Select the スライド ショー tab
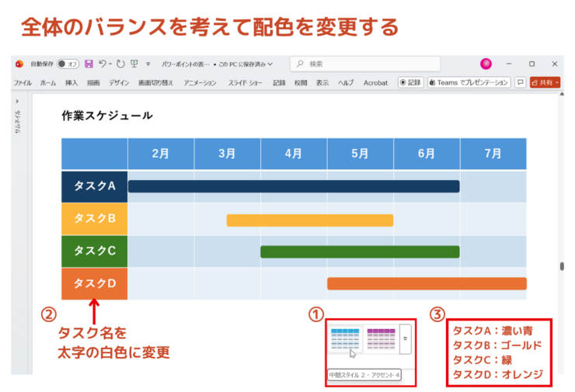Screen dimensions: 575x392 tap(245, 83)
